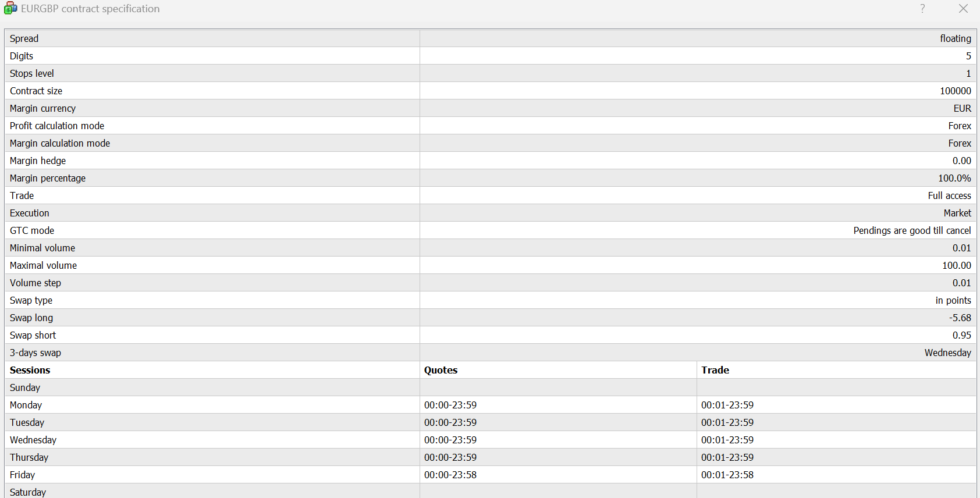Image resolution: width=980 pixels, height=498 pixels.
Task: Click the EURGBP dialog title icon
Action: tap(10, 9)
